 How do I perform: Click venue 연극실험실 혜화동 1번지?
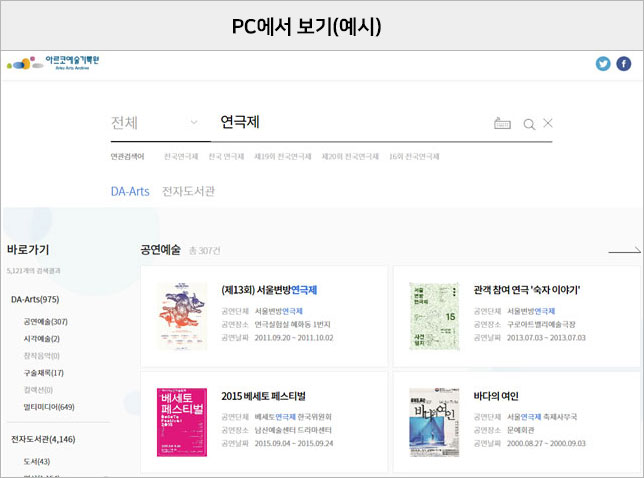292,324
